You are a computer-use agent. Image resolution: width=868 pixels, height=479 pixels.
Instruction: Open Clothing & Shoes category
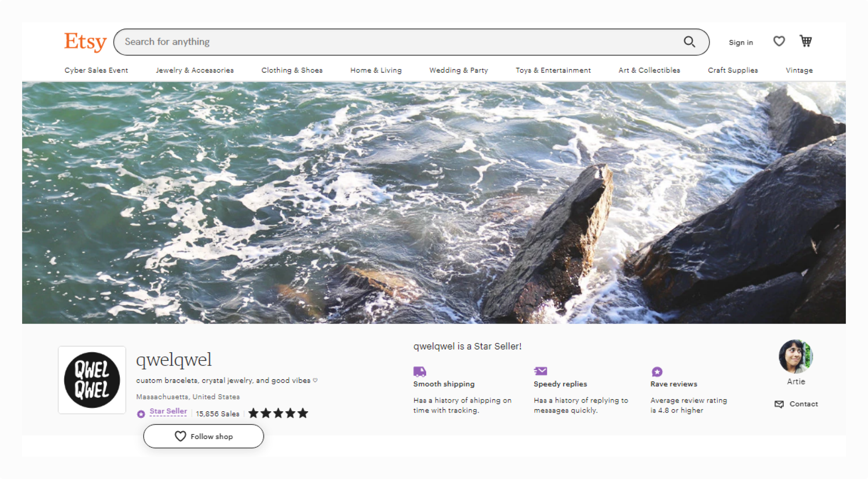[x=292, y=70]
